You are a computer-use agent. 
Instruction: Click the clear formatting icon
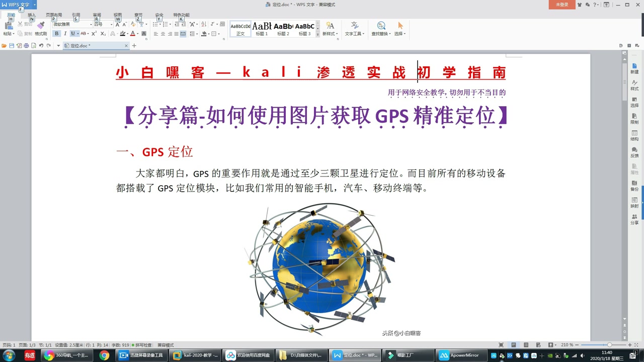point(133,24)
